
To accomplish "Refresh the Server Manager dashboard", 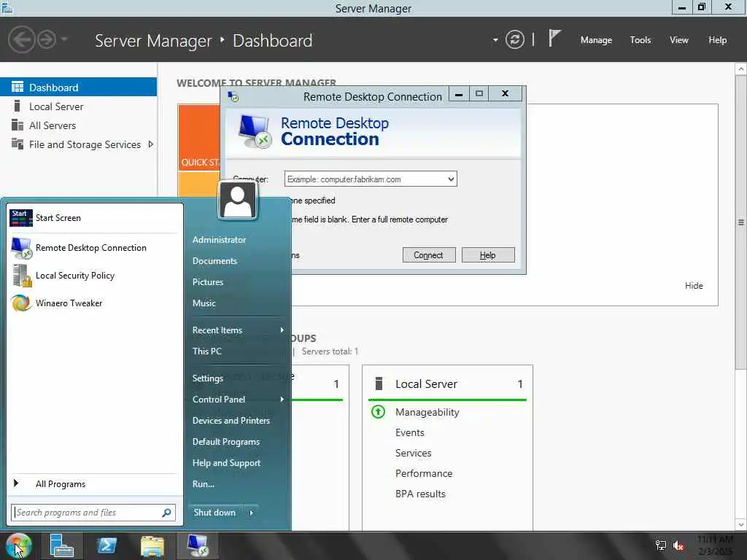I will click(x=514, y=39).
